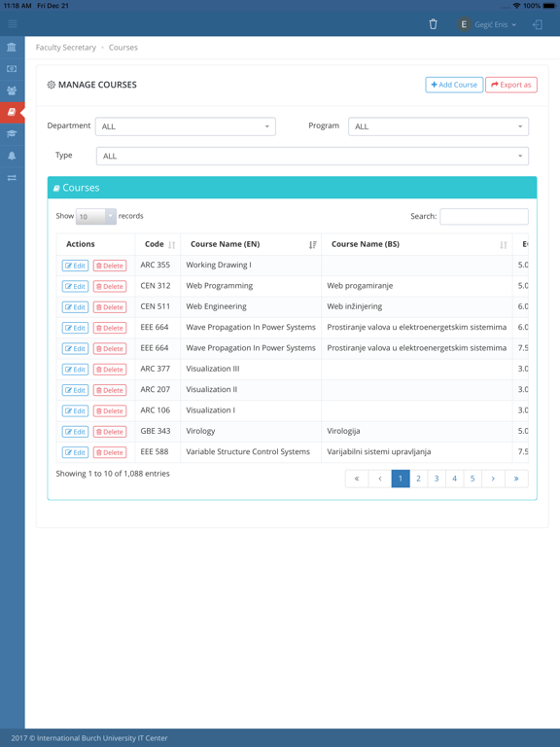The height and width of the screenshot is (747, 560).
Task: Click the trash bin icon in header
Action: tap(433, 24)
